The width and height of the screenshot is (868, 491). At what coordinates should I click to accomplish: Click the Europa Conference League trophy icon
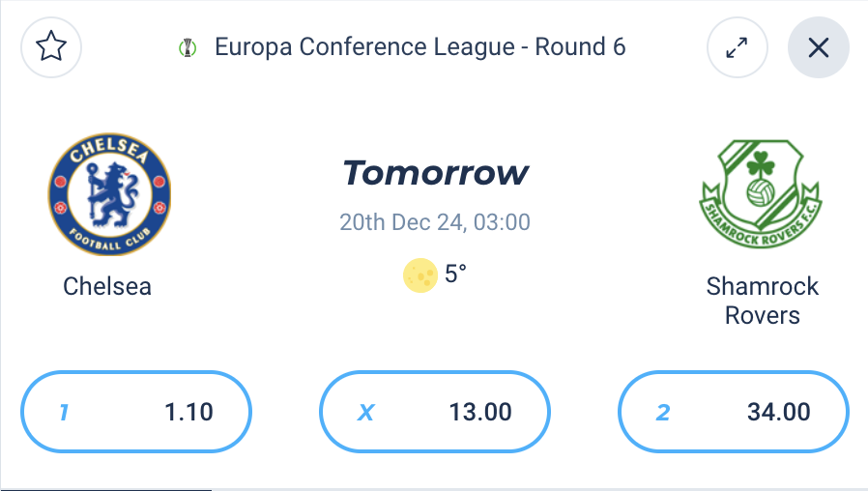tap(188, 47)
